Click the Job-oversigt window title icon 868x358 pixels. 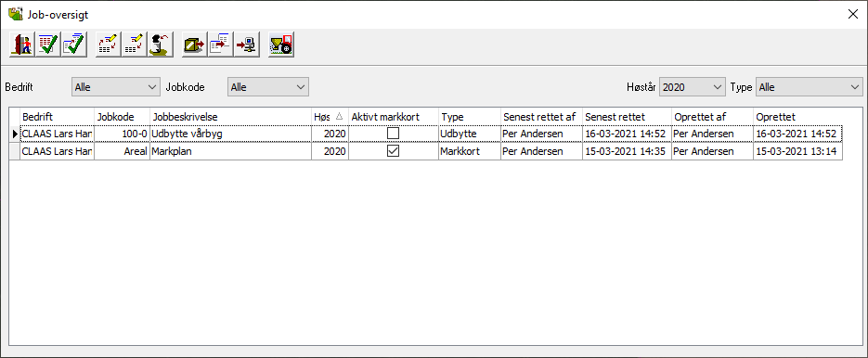click(15, 14)
